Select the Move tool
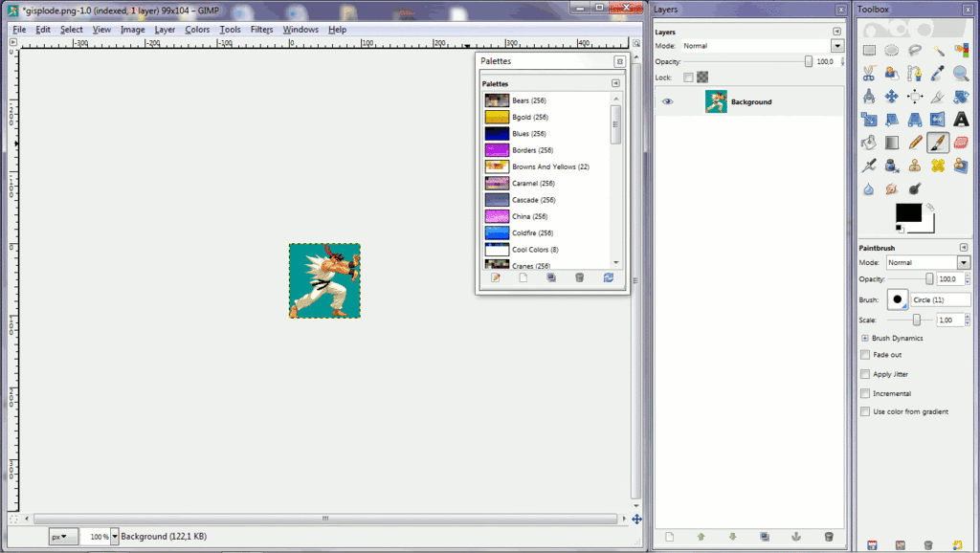The image size is (980, 553). (892, 96)
